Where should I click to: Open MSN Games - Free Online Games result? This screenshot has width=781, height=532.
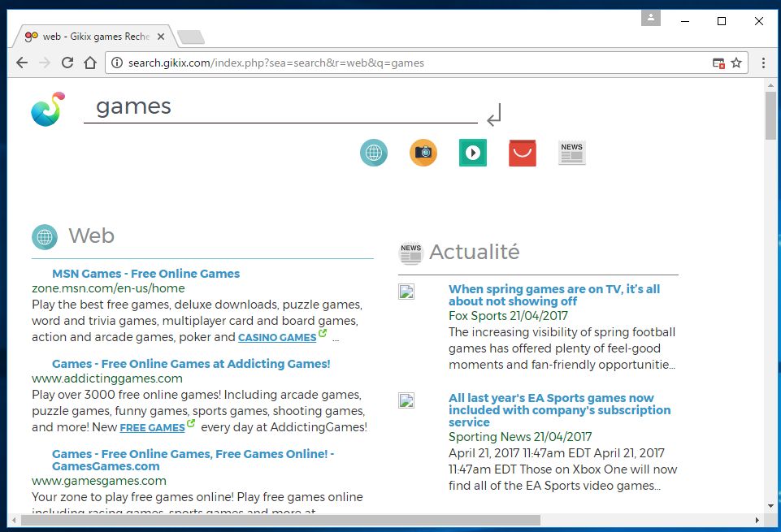(x=146, y=274)
